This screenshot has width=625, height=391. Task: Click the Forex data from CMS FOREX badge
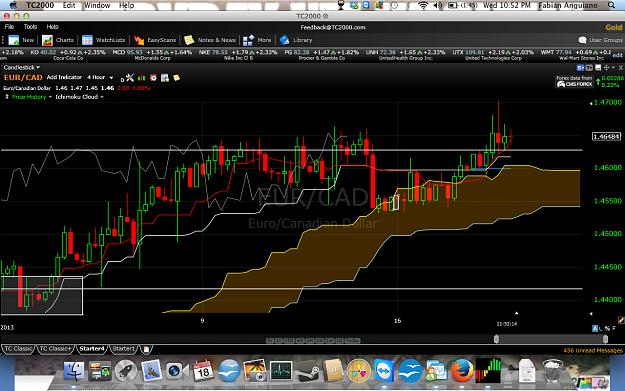[x=574, y=81]
